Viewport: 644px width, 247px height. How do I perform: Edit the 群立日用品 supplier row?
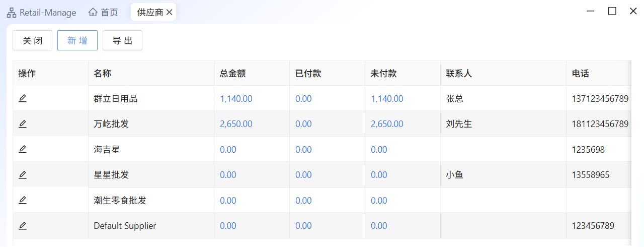coord(23,98)
